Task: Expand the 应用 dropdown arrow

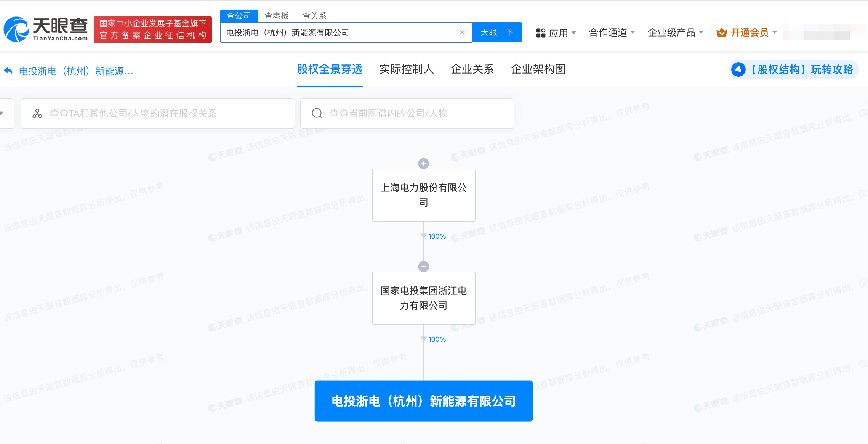Action: tap(574, 33)
